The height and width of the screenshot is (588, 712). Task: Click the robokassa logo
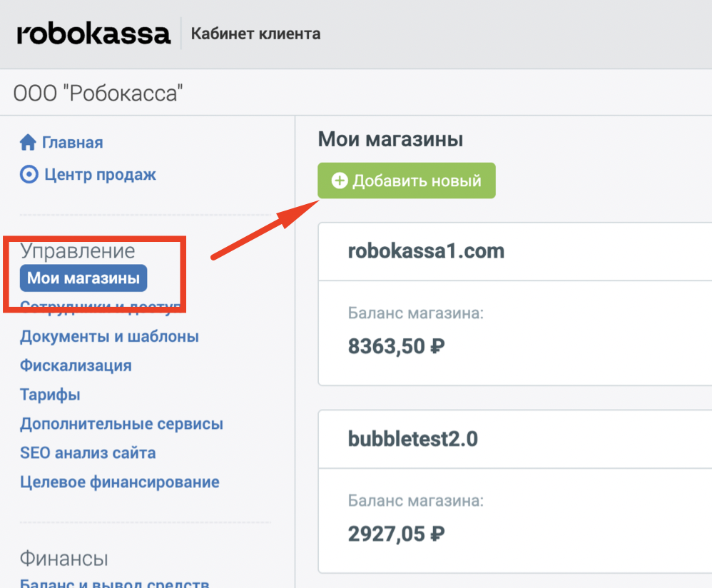pyautogui.click(x=93, y=34)
